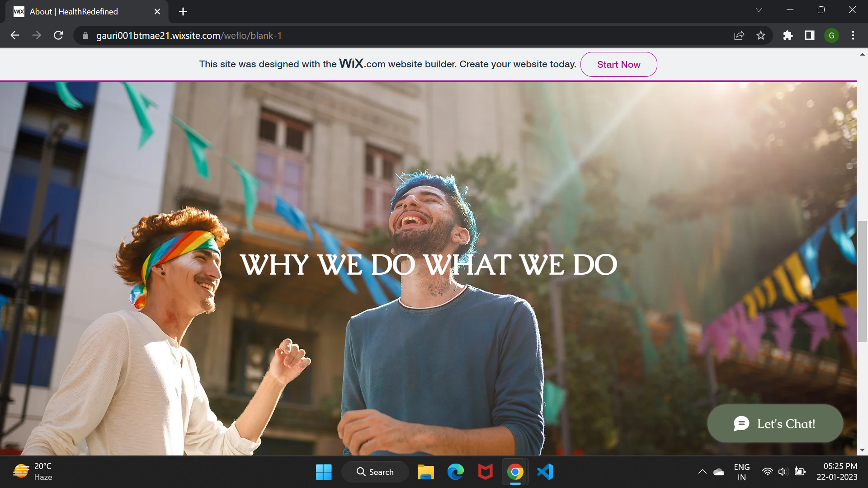View site info via the padlock icon
This screenshot has height=488, width=868.
[85, 35]
